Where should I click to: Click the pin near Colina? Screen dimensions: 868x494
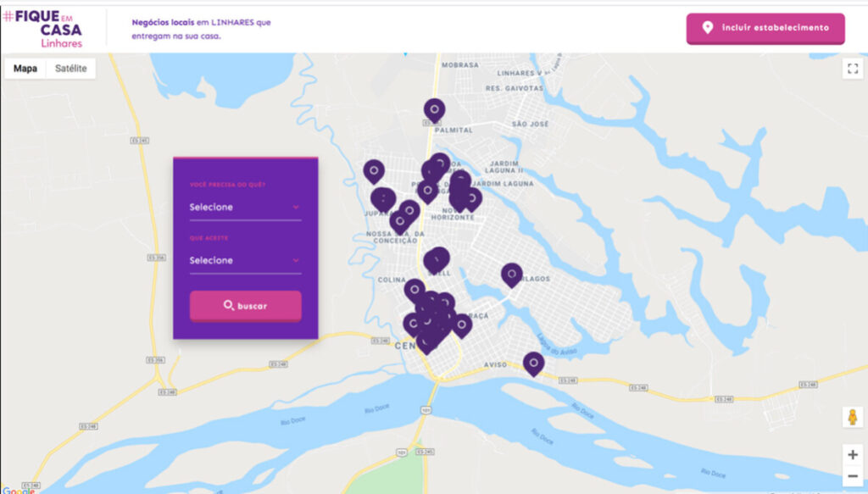(x=414, y=291)
